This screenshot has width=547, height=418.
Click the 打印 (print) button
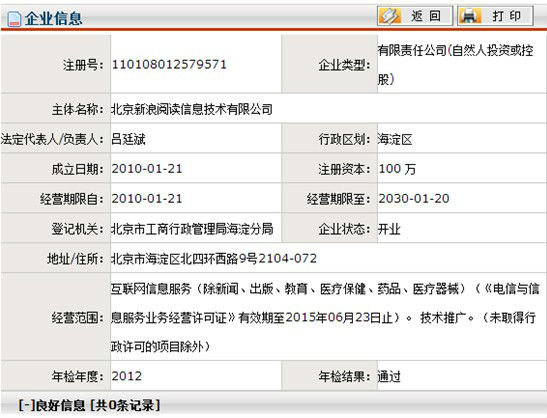click(x=495, y=16)
